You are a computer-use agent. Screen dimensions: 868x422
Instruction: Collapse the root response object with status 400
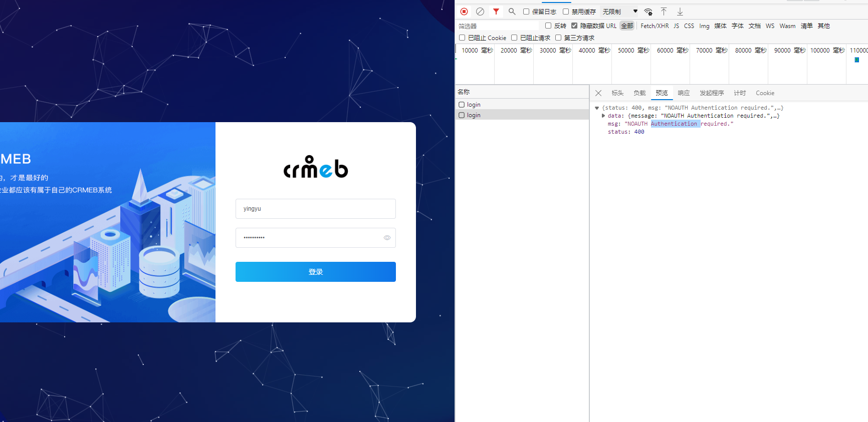pyautogui.click(x=597, y=108)
